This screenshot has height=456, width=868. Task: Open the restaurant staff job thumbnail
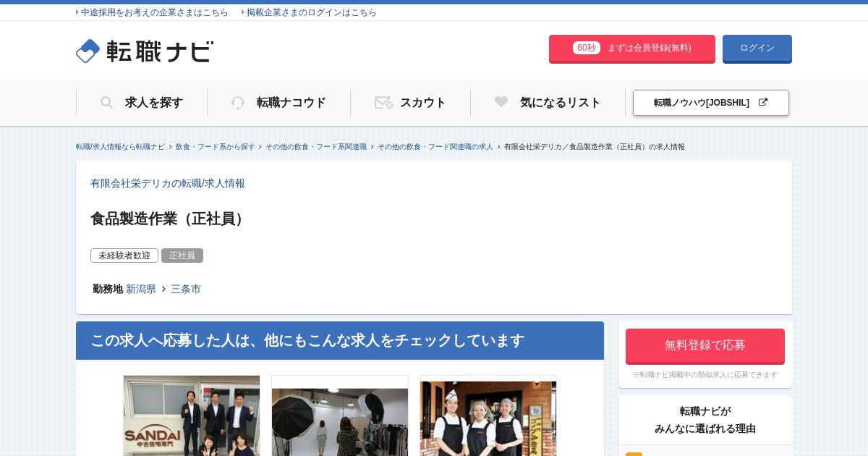[488, 415]
